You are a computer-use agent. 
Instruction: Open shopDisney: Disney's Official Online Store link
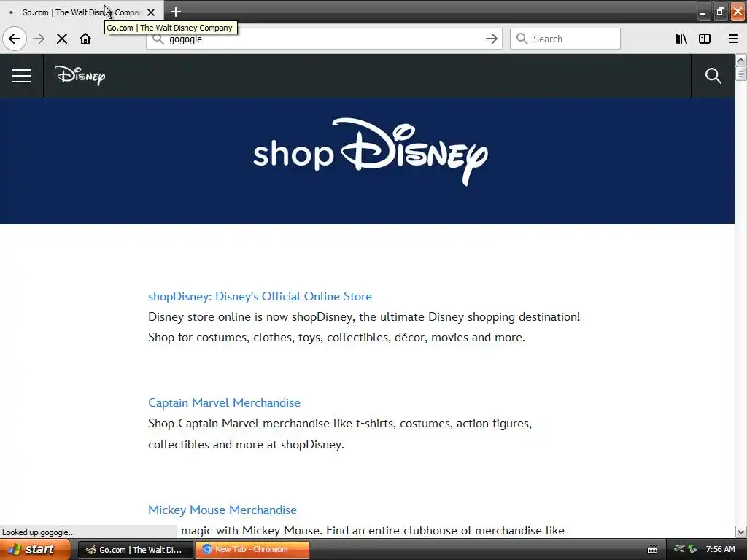coord(260,296)
